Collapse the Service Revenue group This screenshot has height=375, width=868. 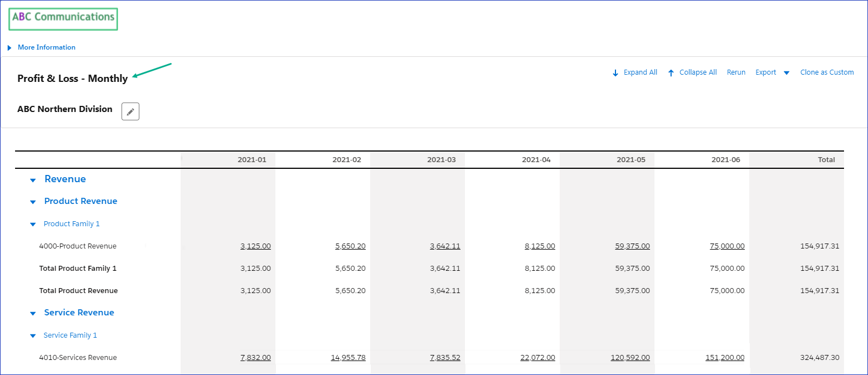click(33, 313)
